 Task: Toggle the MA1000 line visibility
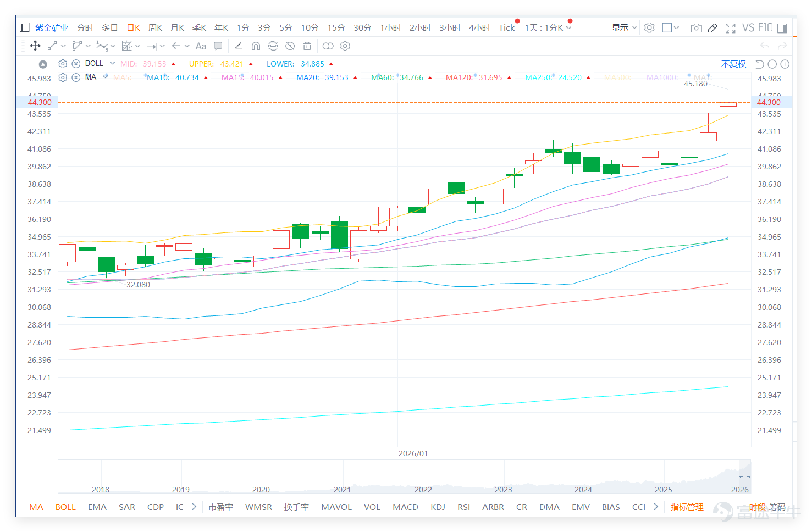662,77
